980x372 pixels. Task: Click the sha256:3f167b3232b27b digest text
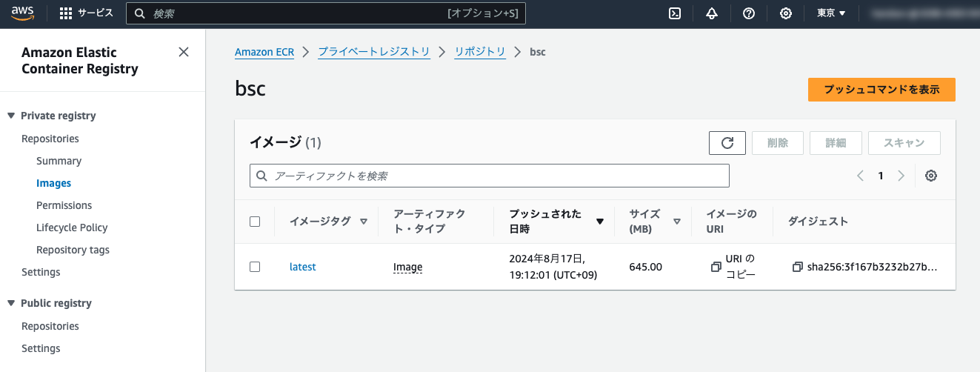(872, 267)
